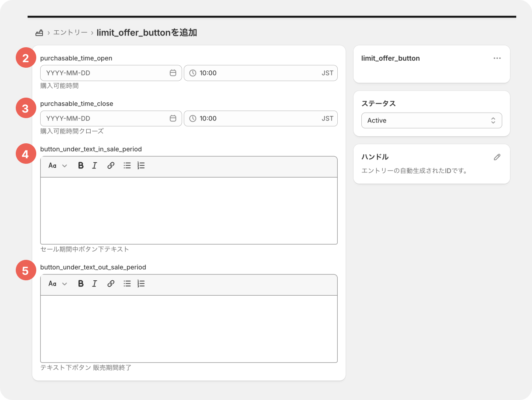This screenshot has width=532, height=400.
Task: Click the home breadcrumb icon
Action: point(39,33)
